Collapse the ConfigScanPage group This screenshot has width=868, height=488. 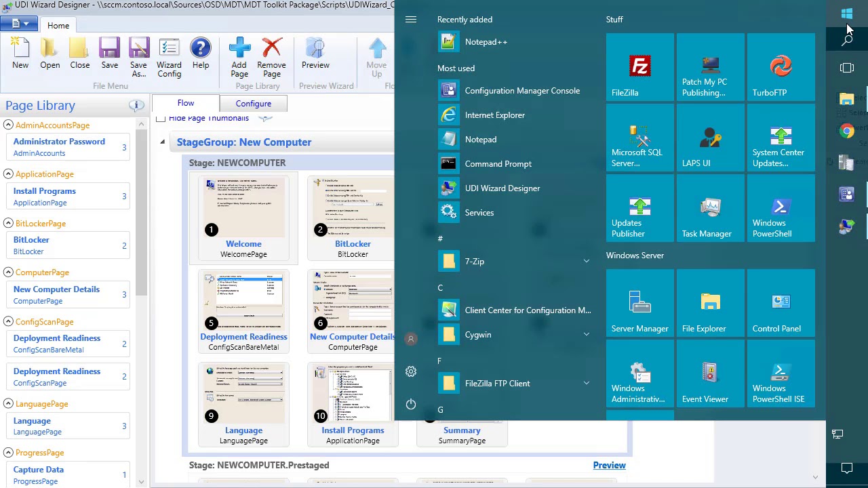[x=8, y=321]
